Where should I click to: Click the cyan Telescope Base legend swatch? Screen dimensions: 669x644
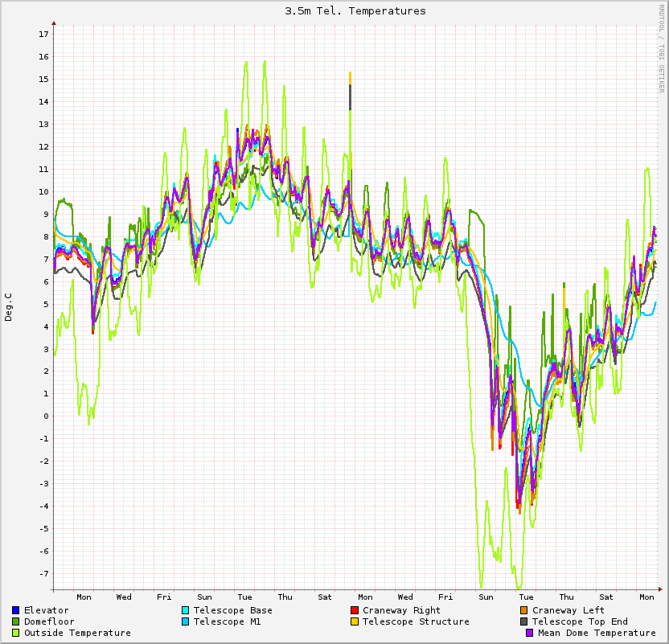185,610
